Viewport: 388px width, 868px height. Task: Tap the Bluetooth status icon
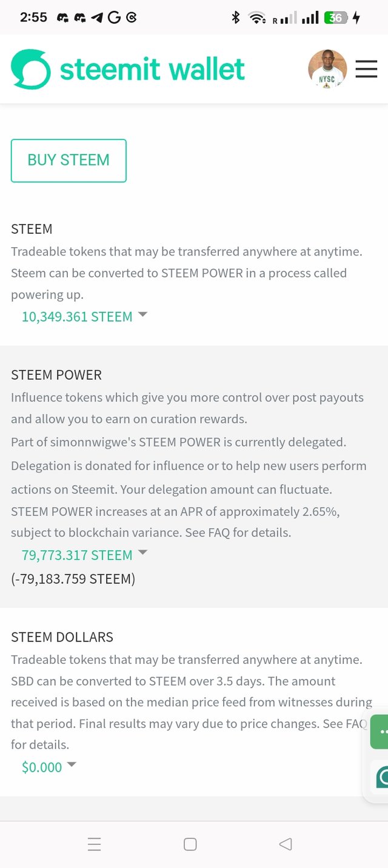pos(236,18)
